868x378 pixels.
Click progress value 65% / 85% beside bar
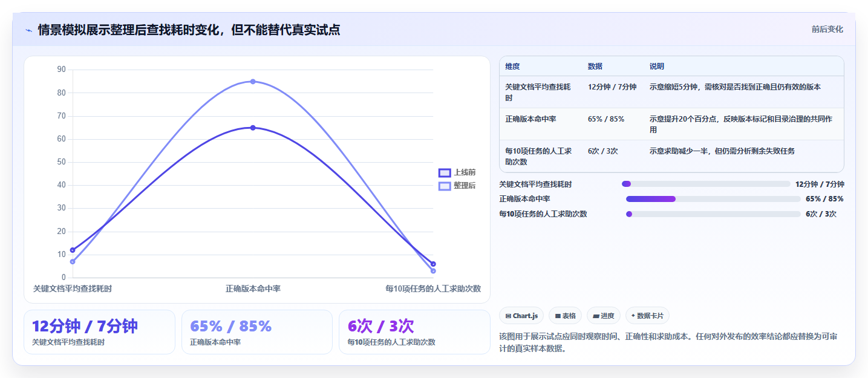(824, 199)
